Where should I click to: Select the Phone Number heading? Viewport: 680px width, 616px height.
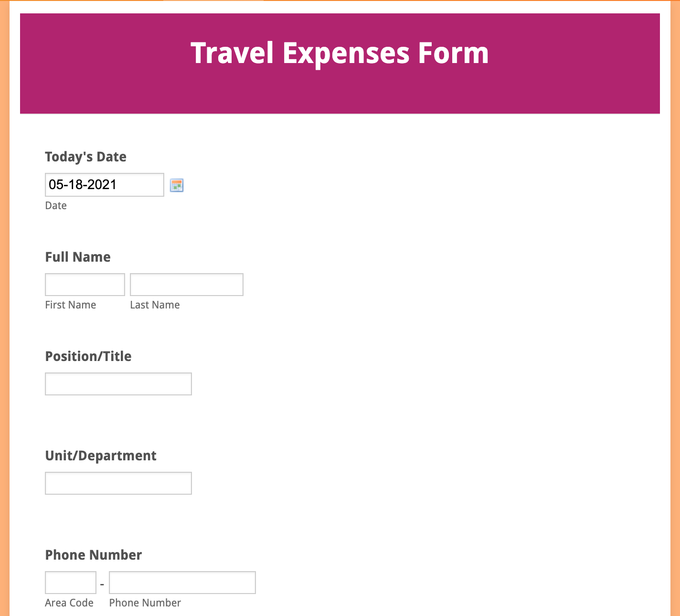(93, 555)
